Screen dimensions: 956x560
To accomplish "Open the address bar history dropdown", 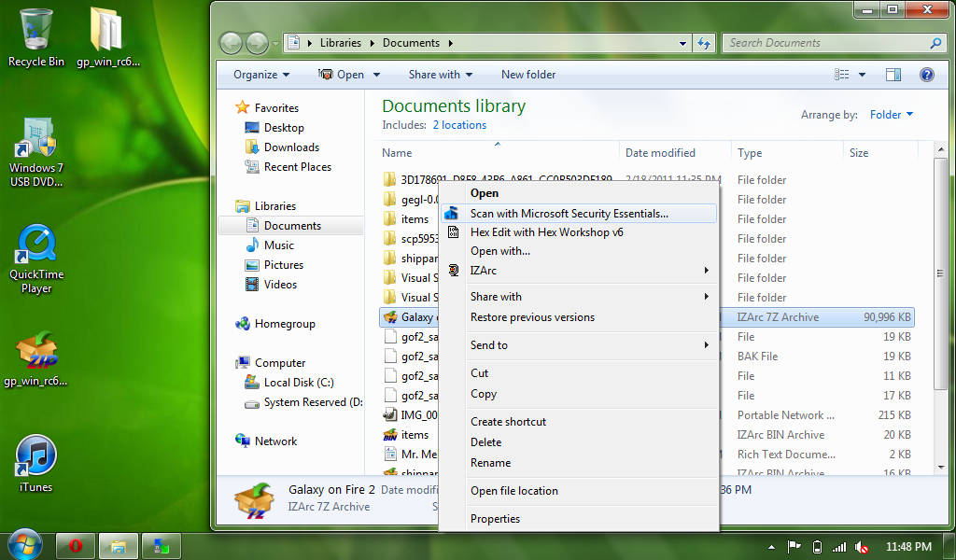I will point(682,43).
